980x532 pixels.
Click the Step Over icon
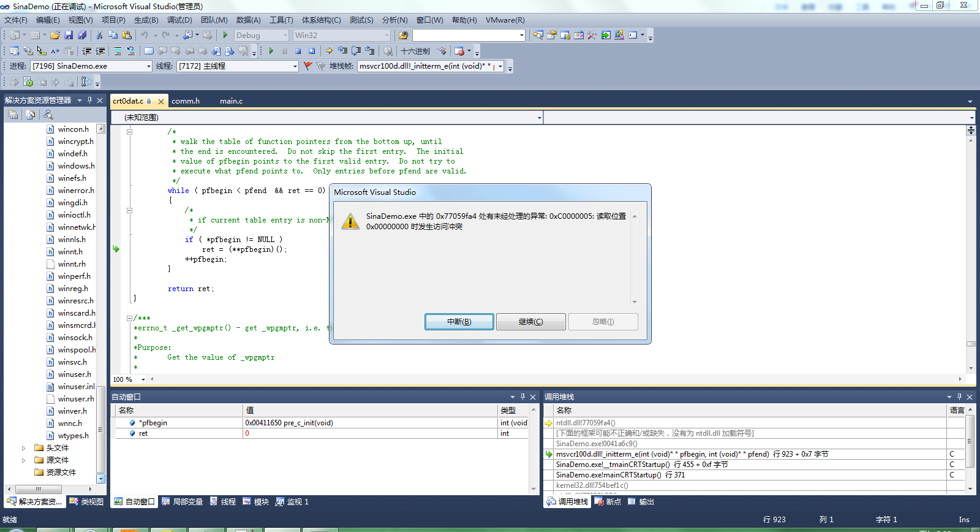pos(356,51)
